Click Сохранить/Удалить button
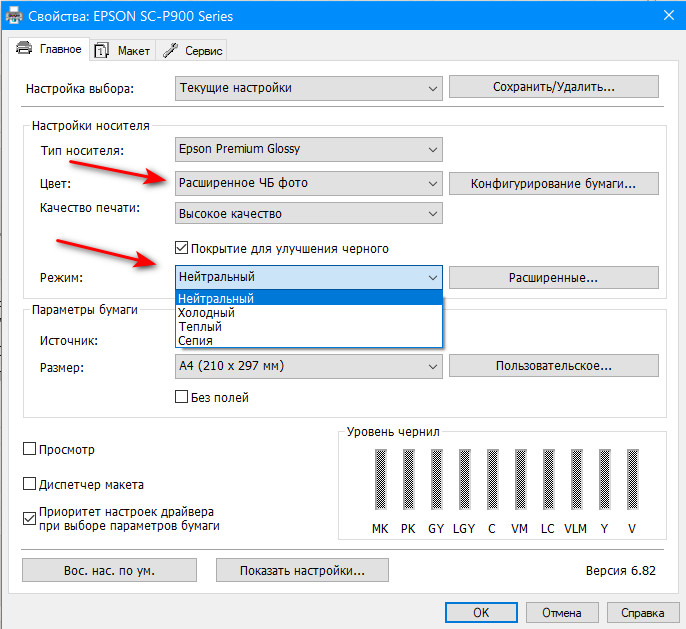This screenshot has height=629, width=686. [x=553, y=87]
